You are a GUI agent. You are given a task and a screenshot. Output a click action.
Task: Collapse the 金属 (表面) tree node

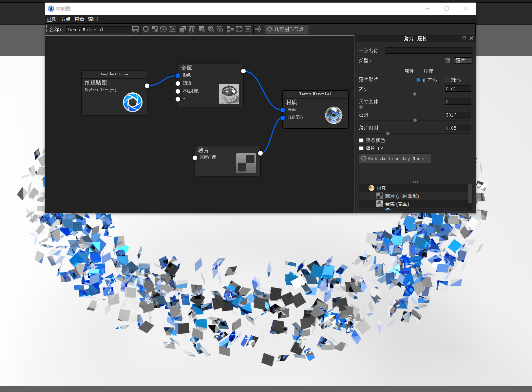[371, 204]
